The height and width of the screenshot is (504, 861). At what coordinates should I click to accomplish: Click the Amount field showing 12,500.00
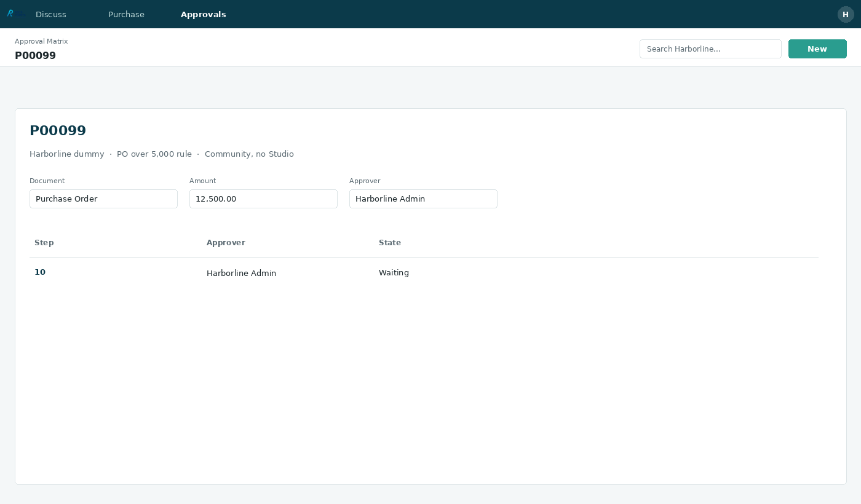point(263,199)
